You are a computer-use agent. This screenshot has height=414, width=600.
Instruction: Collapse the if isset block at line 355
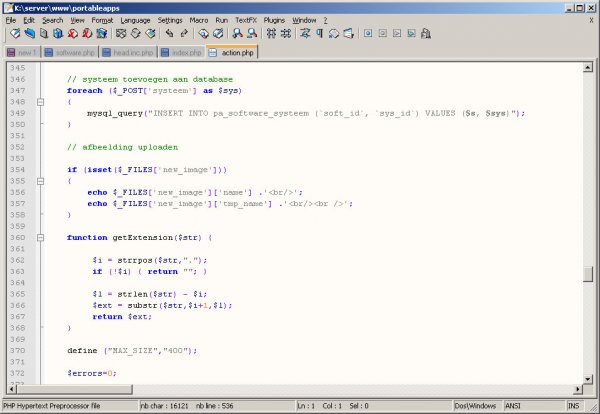[x=41, y=181]
